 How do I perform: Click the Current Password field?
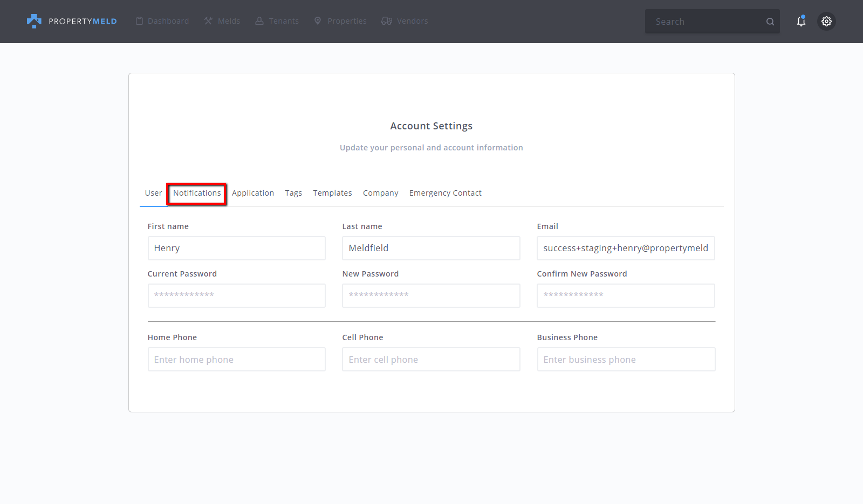(x=236, y=295)
